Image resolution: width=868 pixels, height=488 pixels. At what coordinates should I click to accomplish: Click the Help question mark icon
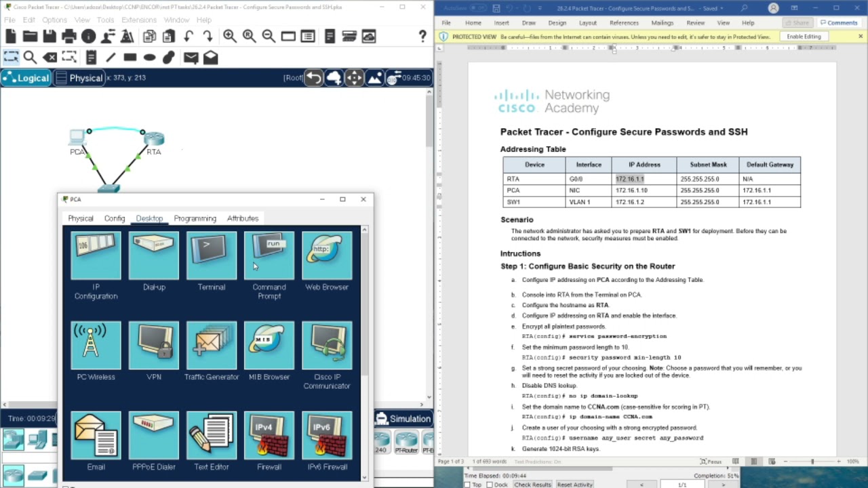pos(422,37)
